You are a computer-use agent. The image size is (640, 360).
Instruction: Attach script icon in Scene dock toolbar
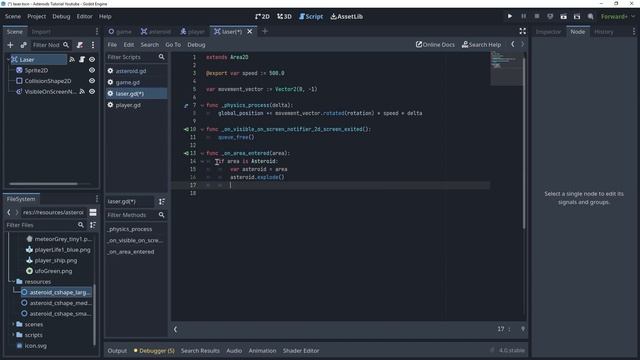click(x=80, y=45)
